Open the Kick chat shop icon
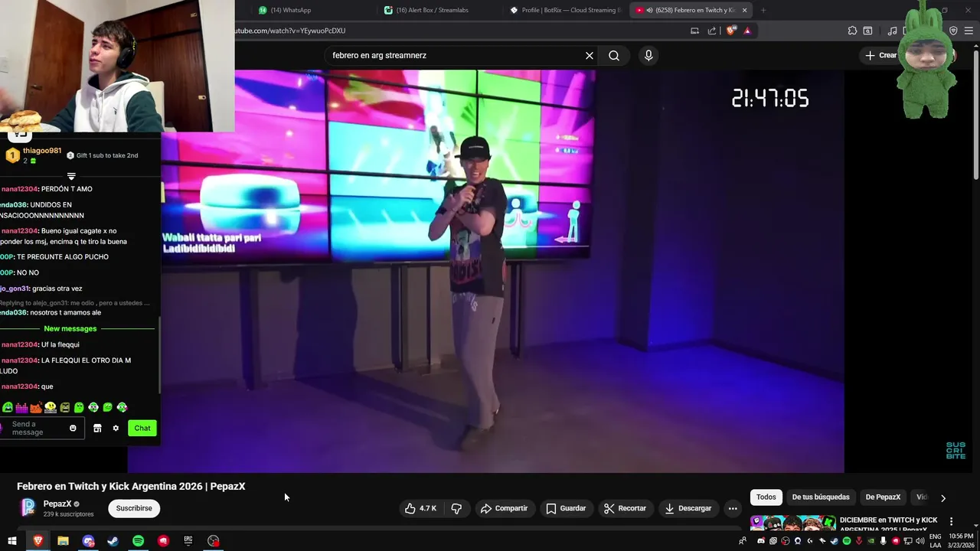This screenshot has width=980, height=551. [97, 428]
